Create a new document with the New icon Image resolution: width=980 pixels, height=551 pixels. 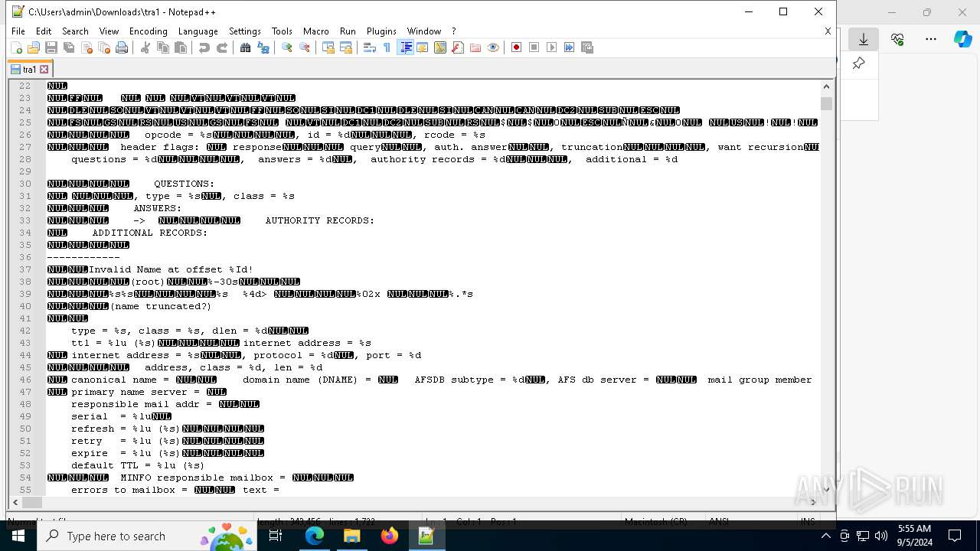[16, 47]
